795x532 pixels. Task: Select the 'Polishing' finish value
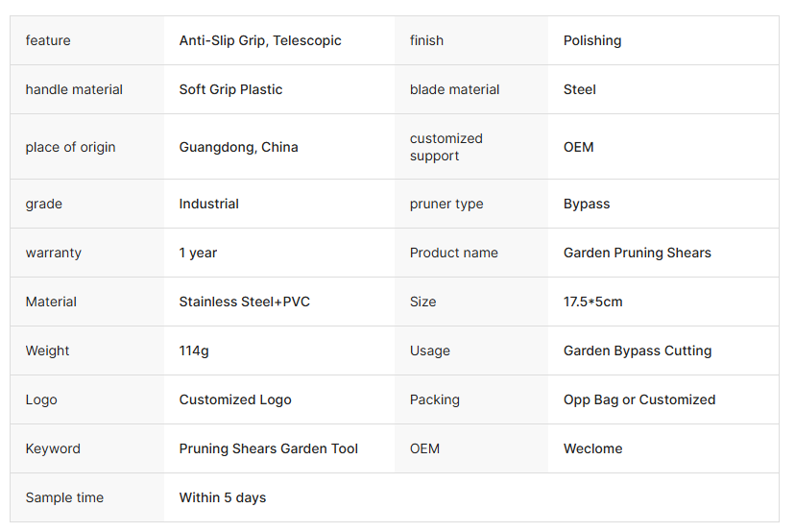point(592,40)
